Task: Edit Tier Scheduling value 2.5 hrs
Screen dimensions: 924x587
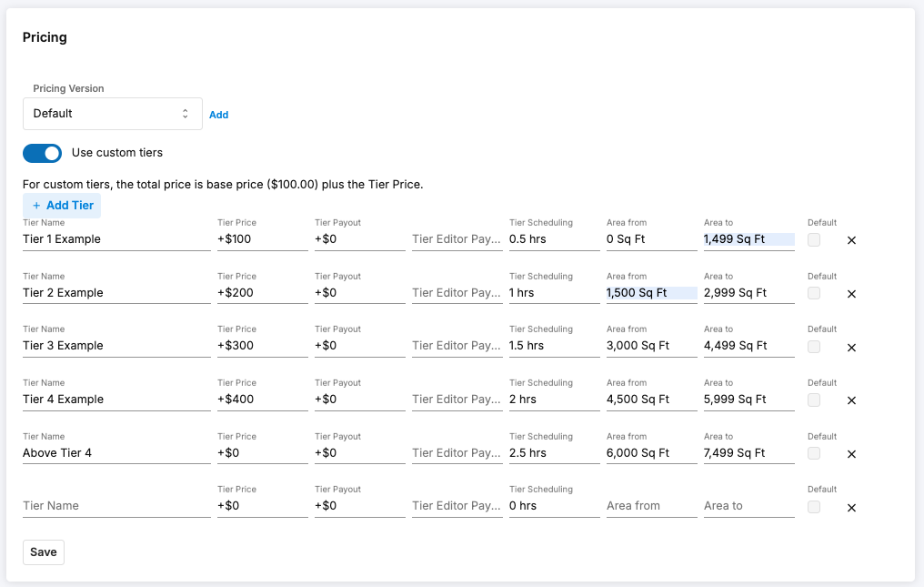Action: click(x=555, y=453)
